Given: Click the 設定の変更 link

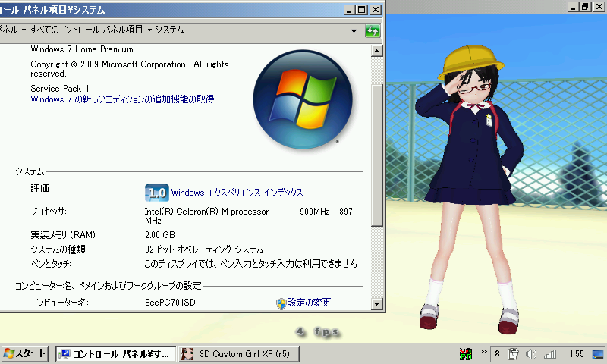Looking at the screenshot, I should tap(308, 303).
